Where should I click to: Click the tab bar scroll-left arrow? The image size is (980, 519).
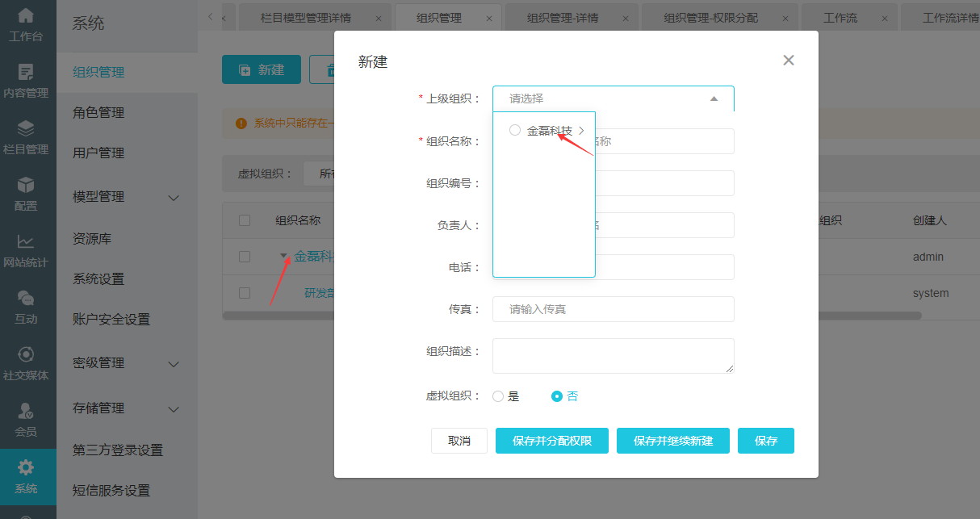pyautogui.click(x=211, y=16)
